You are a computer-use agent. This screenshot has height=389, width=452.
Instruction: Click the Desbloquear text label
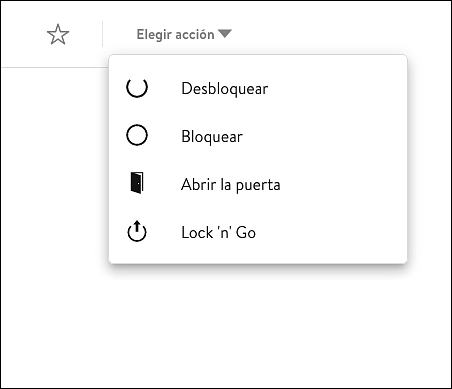point(225,89)
